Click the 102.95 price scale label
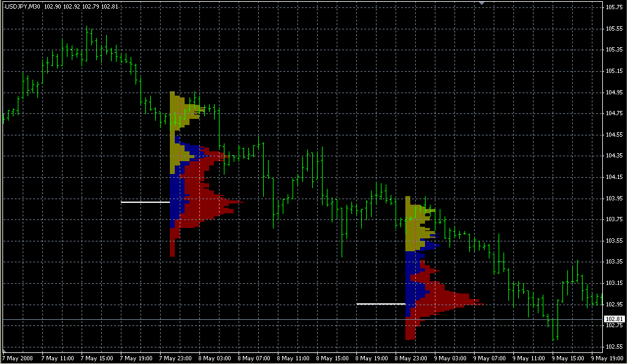This screenshot has height=364, width=628. [614, 304]
